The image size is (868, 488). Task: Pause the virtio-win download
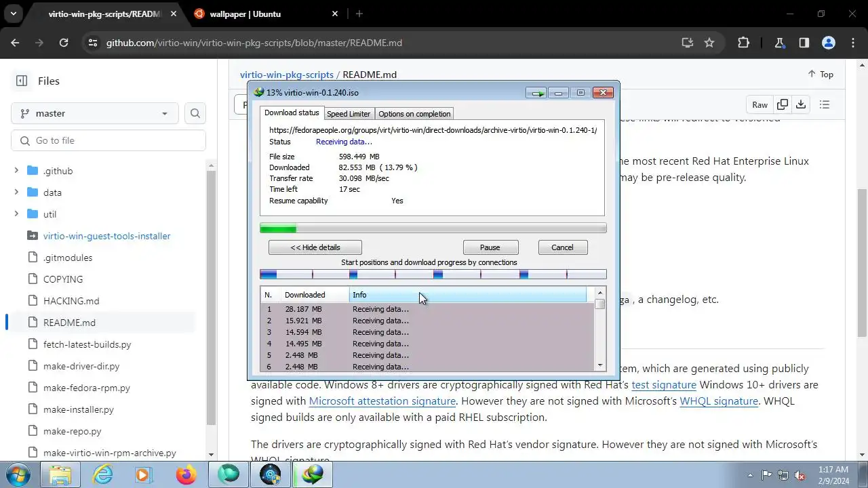[490, 247]
